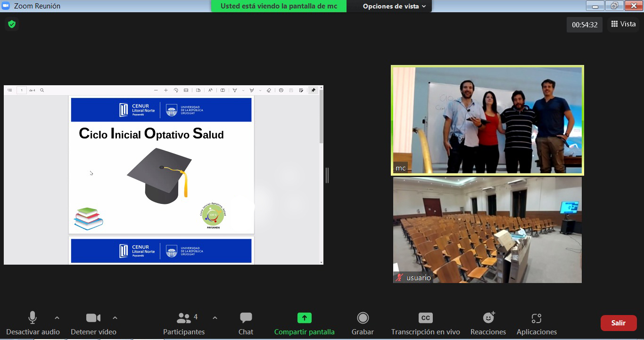The image size is (644, 340).
Task: Expand video options arrow next to camera
Action: point(115,318)
